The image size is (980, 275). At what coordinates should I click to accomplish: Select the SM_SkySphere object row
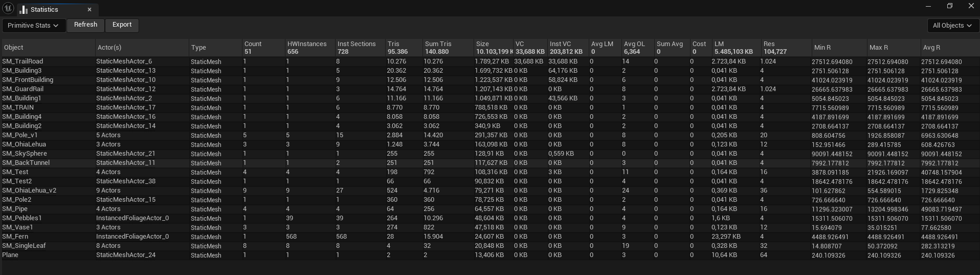coord(25,154)
